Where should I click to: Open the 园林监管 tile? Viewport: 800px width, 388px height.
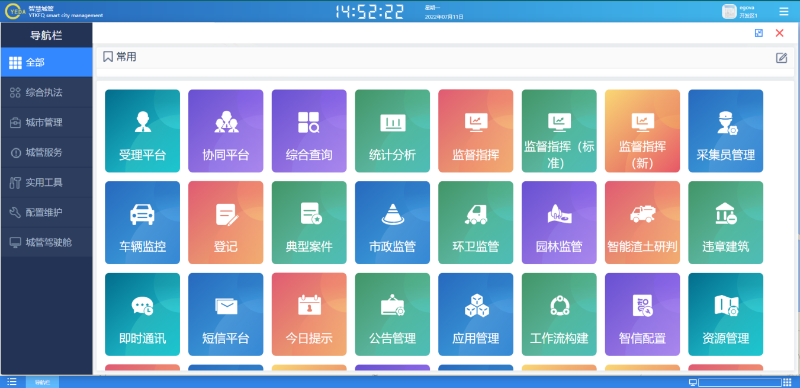pyautogui.click(x=559, y=223)
